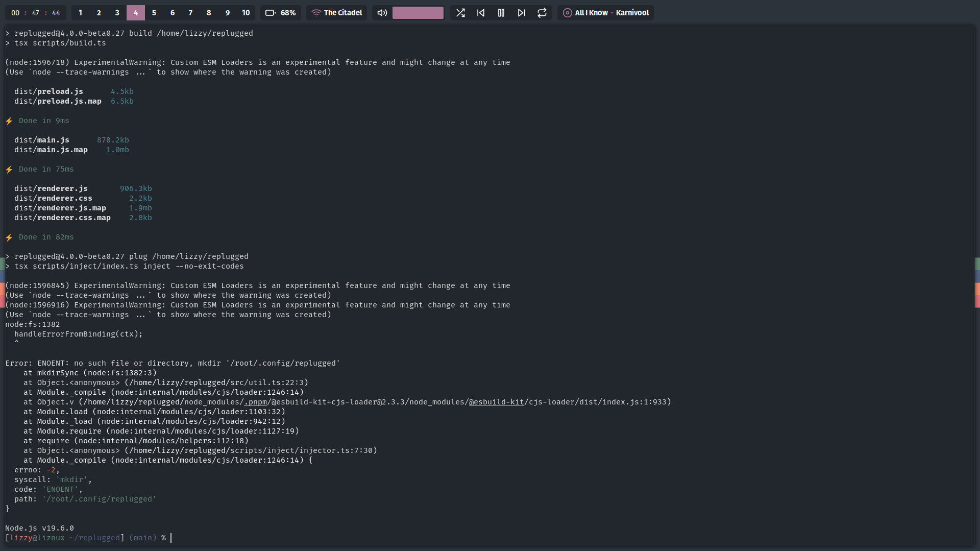Click the 'Done in 75ms' line
The image size is (980, 551).
pos(46,169)
